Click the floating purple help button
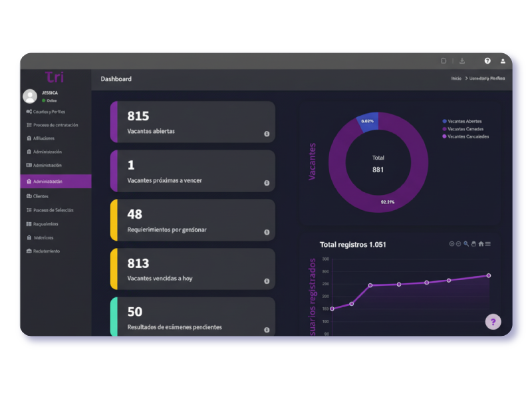This screenshot has width=532, height=399. pyautogui.click(x=493, y=322)
